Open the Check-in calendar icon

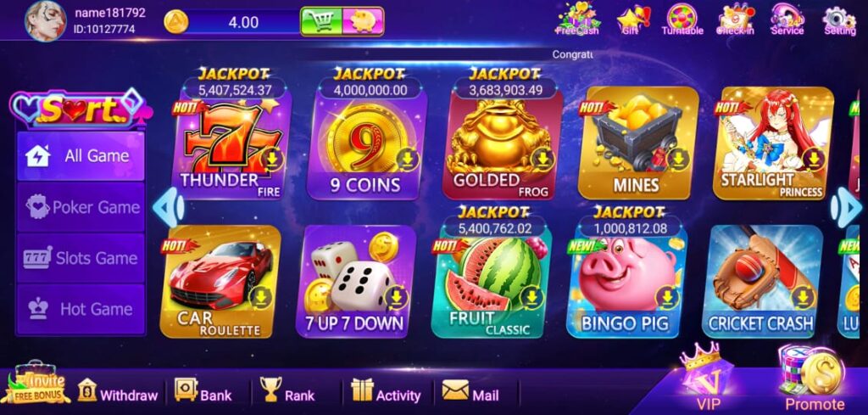pyautogui.click(x=735, y=20)
